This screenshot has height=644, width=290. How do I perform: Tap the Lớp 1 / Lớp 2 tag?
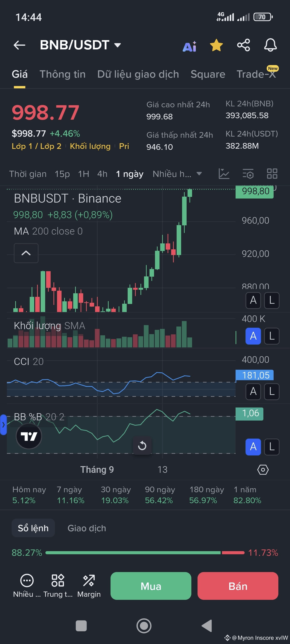37,146
